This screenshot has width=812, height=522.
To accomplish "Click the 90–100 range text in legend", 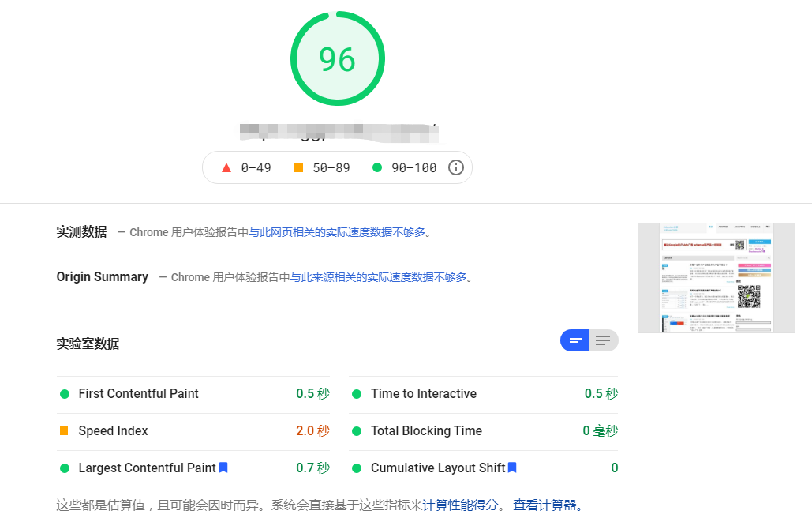I will click(414, 168).
